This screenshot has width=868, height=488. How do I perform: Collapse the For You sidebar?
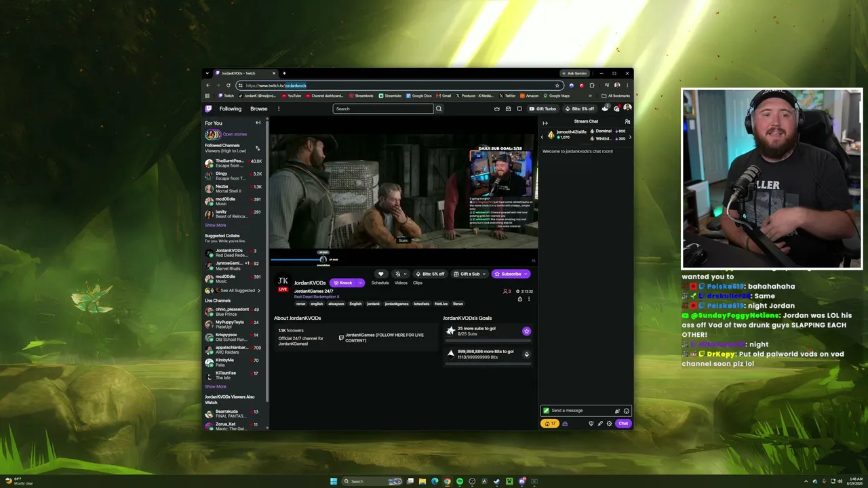click(258, 123)
